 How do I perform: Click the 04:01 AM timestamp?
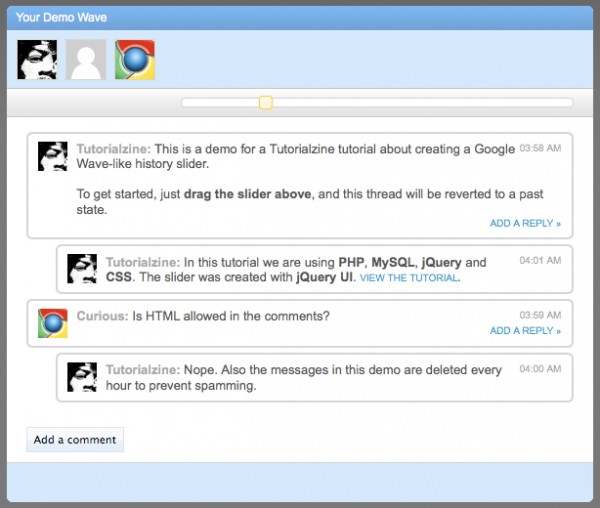[x=540, y=261]
